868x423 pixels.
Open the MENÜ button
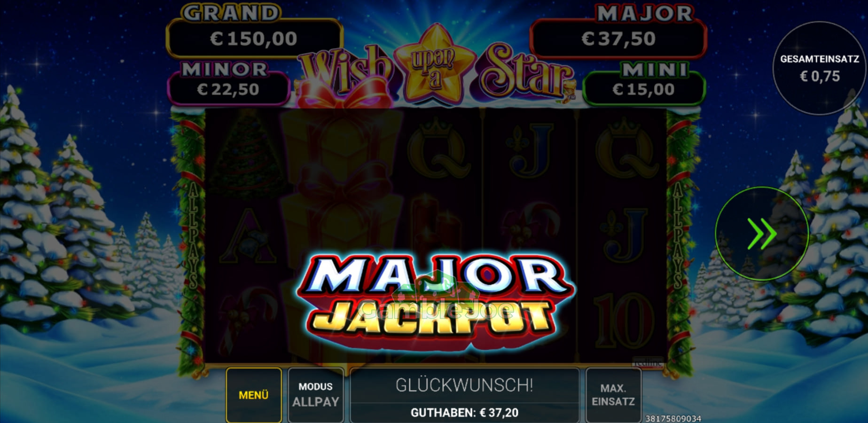(254, 395)
